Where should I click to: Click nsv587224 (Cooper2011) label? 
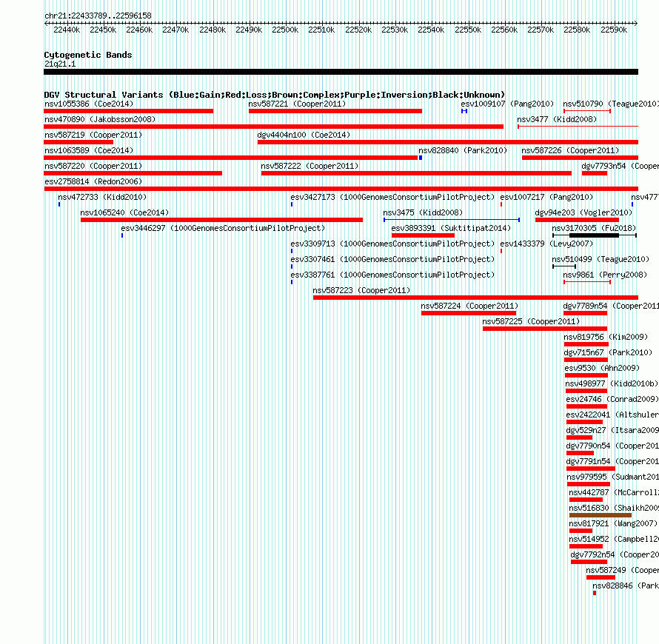pyautogui.click(x=469, y=306)
